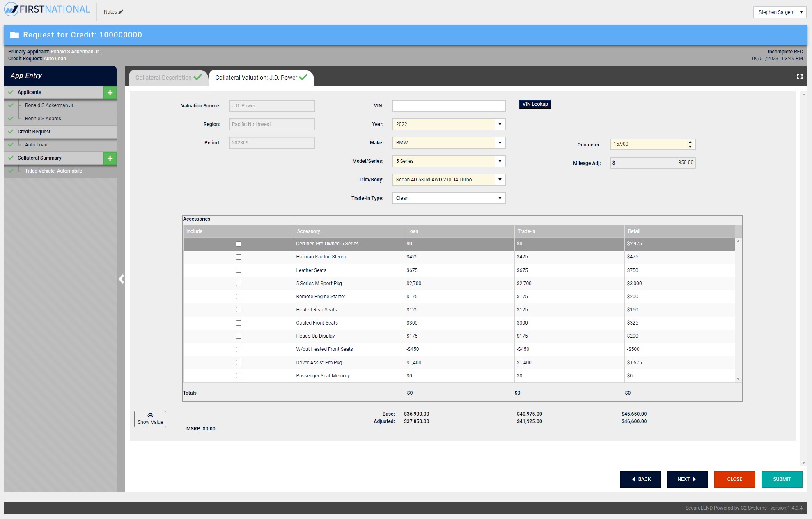Click the red CLOSE button
The width and height of the screenshot is (812, 519).
click(735, 479)
